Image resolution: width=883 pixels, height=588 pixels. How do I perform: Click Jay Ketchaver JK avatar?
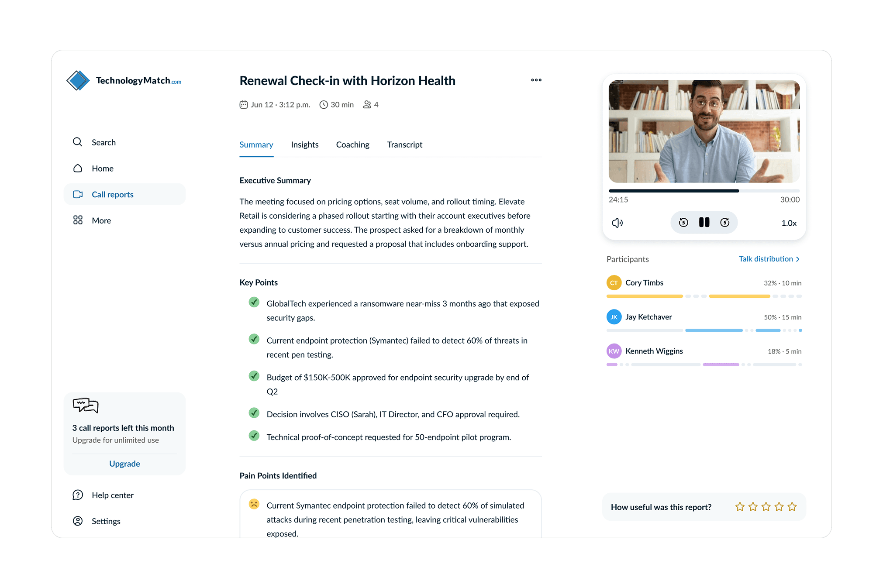click(x=614, y=317)
